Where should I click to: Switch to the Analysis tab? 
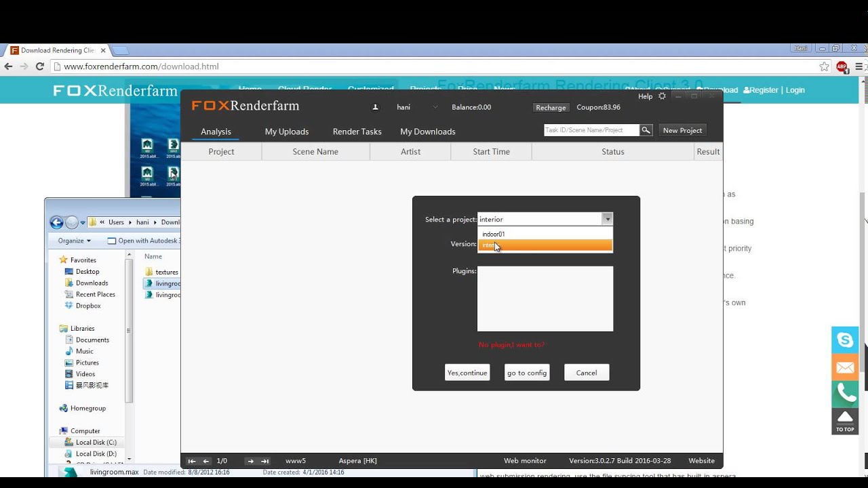pos(216,131)
